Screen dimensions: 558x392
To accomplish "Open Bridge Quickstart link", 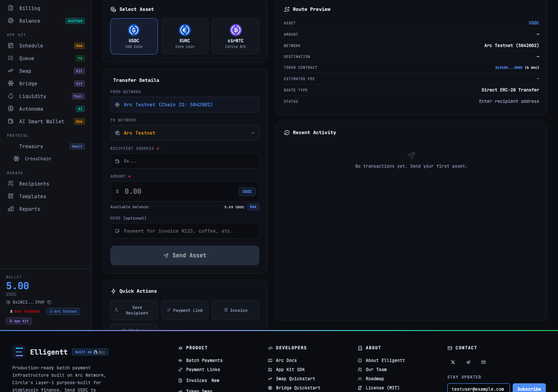I will point(298,388).
